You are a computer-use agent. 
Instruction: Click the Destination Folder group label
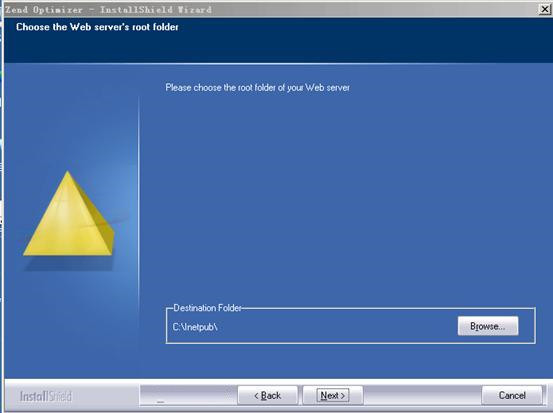click(x=207, y=308)
